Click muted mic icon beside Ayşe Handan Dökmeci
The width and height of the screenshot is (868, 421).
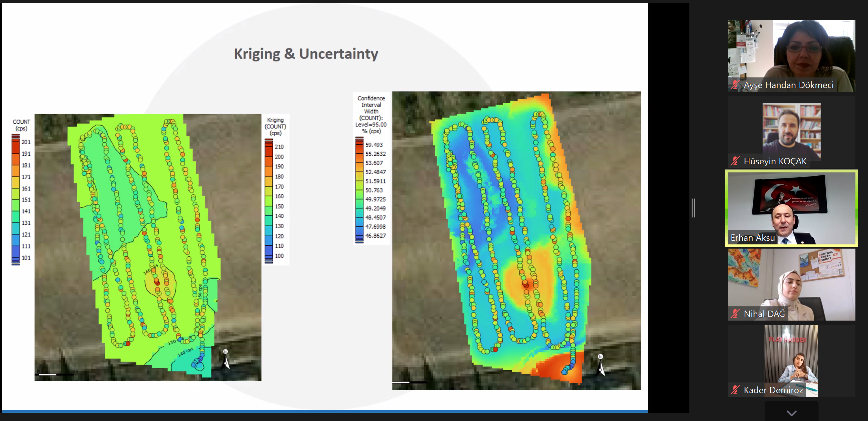click(x=735, y=85)
